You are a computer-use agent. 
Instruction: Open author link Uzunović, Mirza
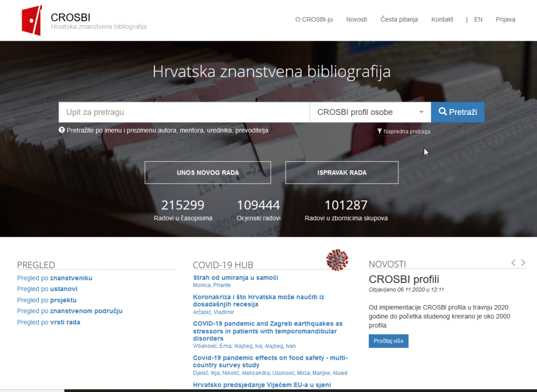pos(292,373)
